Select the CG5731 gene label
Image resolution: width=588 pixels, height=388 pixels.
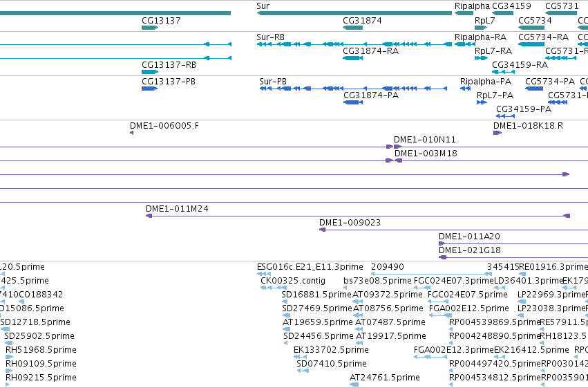tap(562, 6)
